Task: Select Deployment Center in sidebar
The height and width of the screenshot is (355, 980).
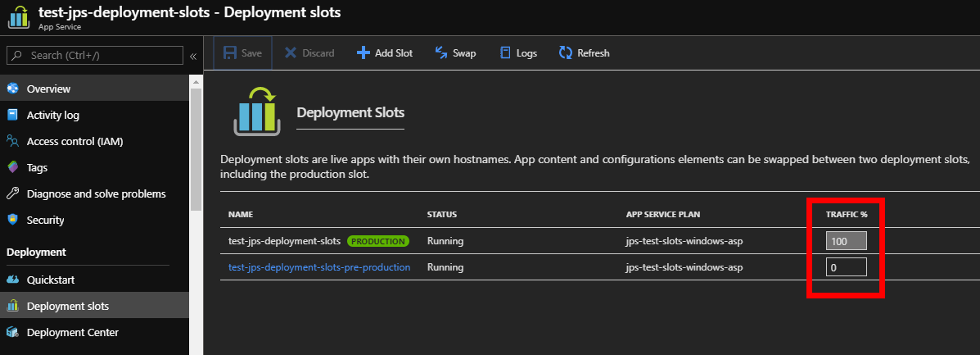Action: pos(72,332)
